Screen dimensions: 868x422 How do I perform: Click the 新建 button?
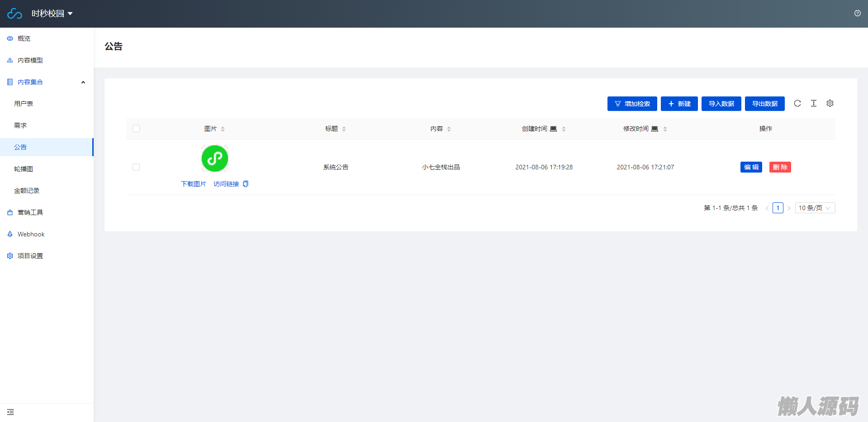click(679, 104)
